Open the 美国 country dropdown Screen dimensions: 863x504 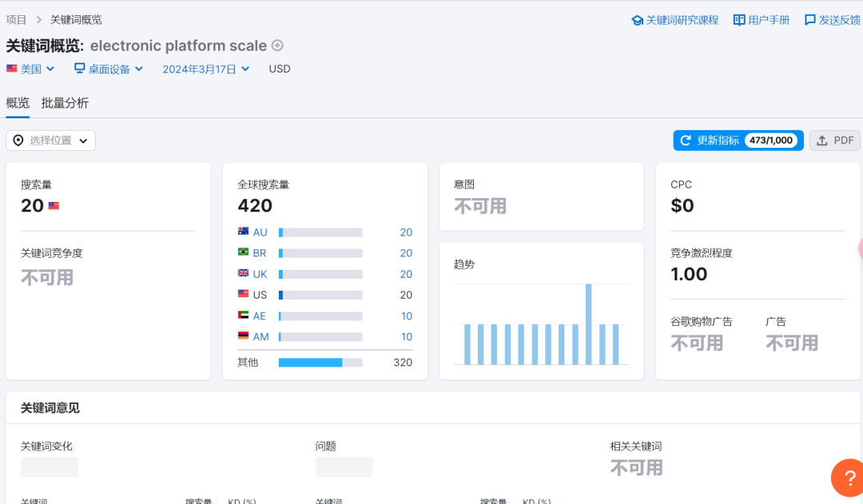[x=30, y=69]
